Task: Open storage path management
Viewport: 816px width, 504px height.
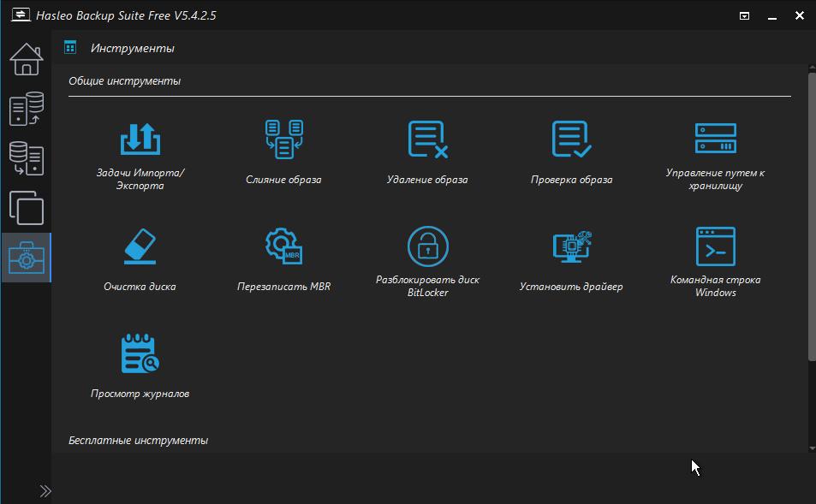Action: [x=715, y=139]
